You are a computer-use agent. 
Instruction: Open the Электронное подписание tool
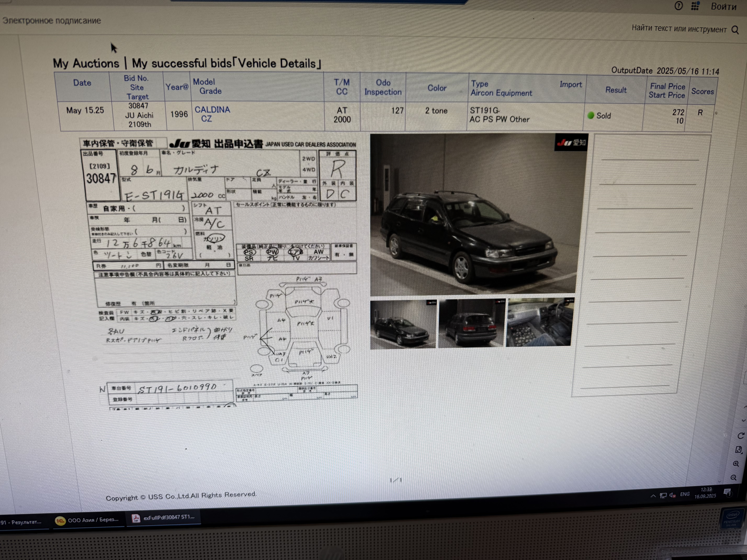pyautogui.click(x=52, y=21)
